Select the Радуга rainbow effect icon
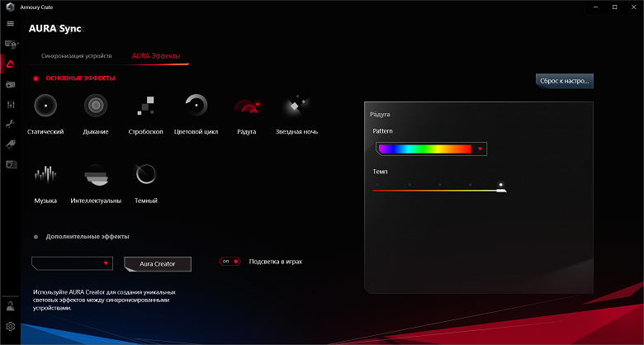 246,106
